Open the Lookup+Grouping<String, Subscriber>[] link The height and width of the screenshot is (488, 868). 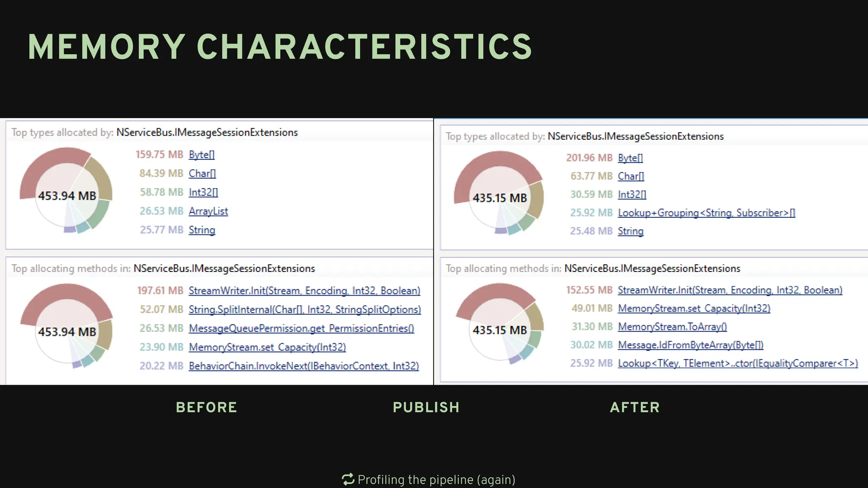pyautogui.click(x=707, y=213)
